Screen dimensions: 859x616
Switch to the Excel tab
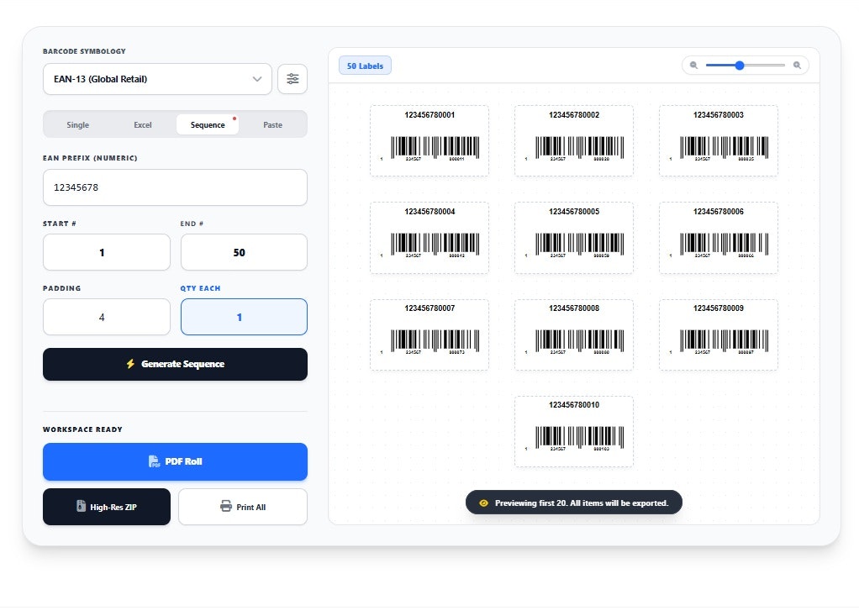(142, 125)
